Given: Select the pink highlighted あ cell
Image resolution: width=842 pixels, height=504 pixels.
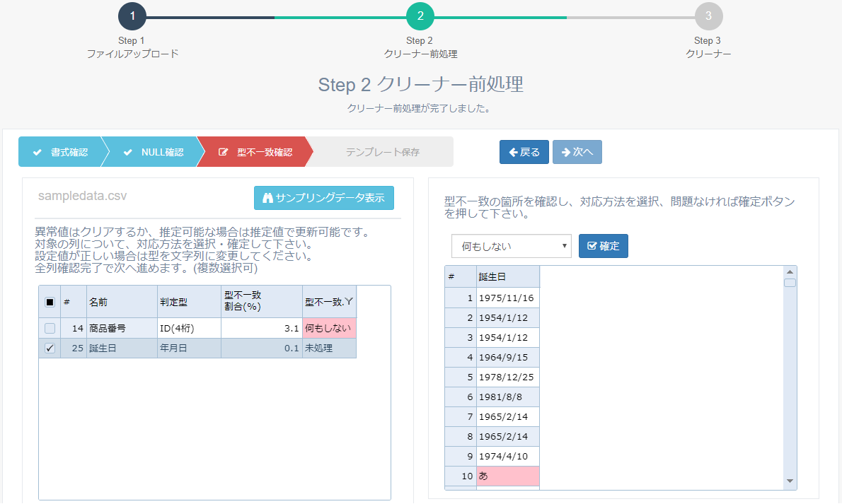Looking at the screenshot, I should pos(508,476).
